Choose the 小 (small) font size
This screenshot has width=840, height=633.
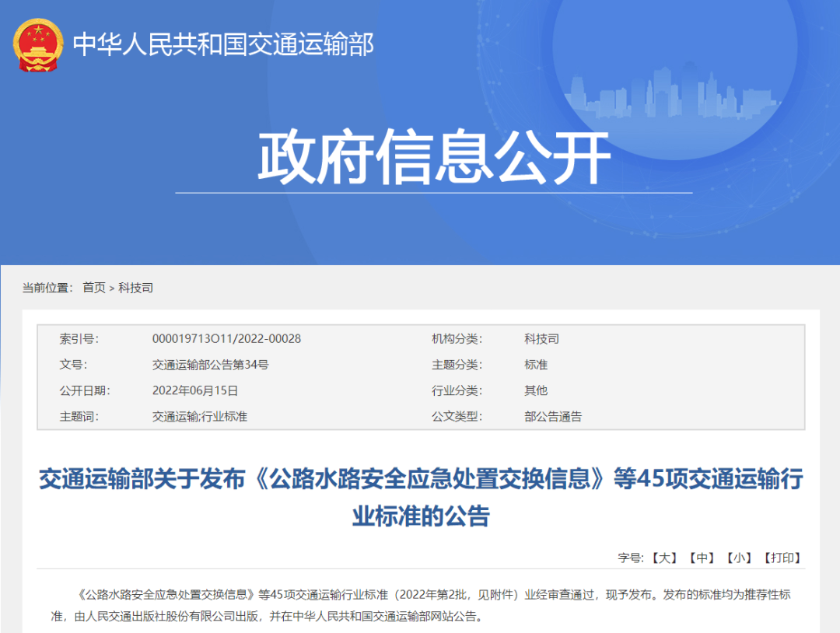738,558
